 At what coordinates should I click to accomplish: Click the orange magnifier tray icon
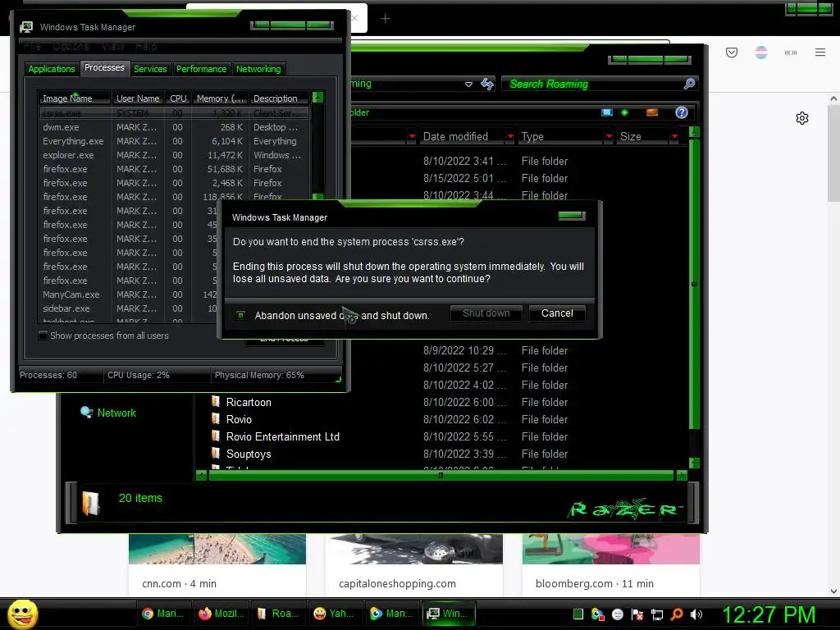[x=677, y=614]
